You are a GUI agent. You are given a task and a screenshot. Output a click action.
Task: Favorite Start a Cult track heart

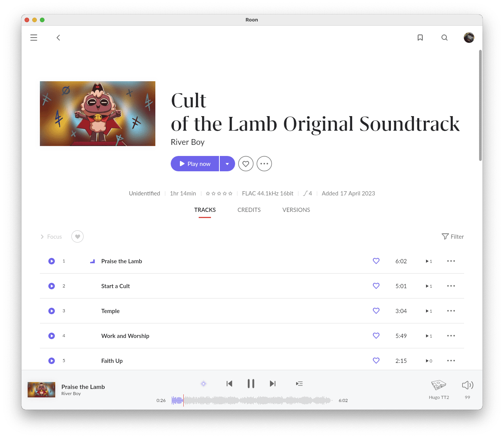(376, 286)
